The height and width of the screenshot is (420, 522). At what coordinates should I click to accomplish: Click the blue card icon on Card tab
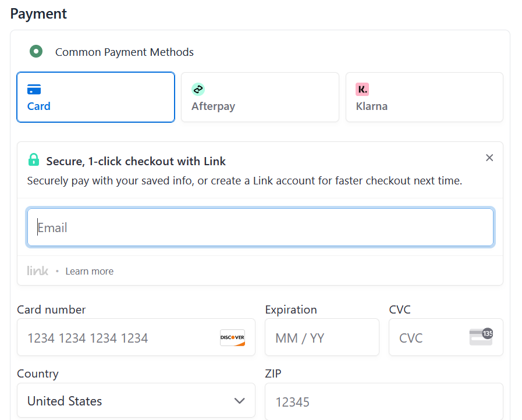35,88
